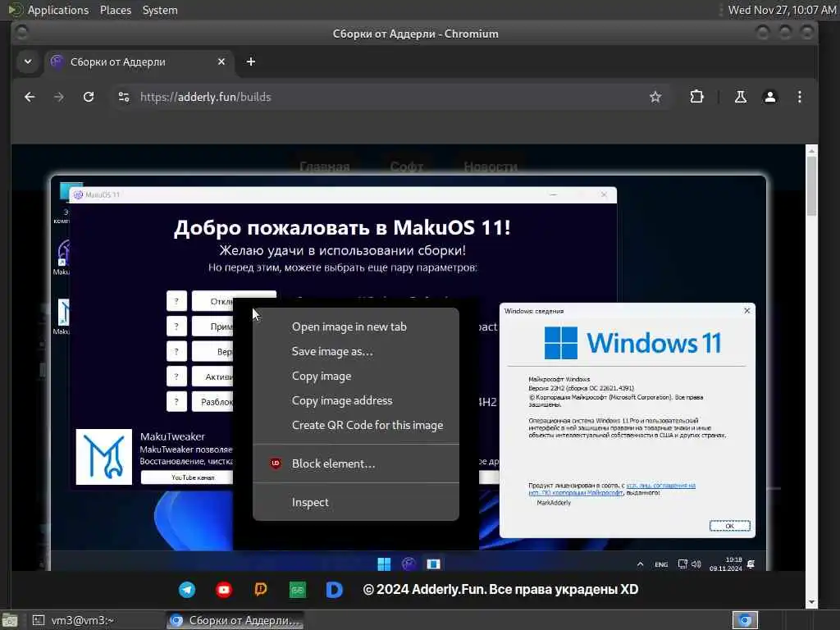Click Сборки от Аддерли taskbar entry
The image size is (840, 630).
click(x=234, y=620)
